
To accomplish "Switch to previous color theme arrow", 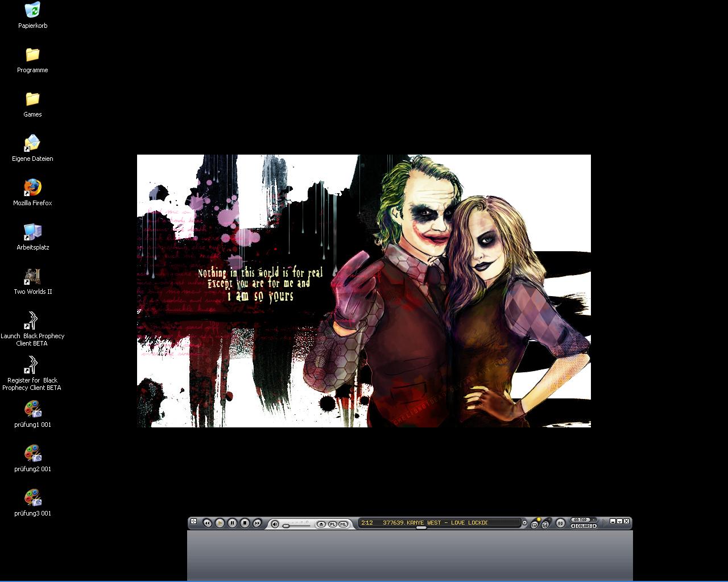I will pyautogui.click(x=573, y=526).
